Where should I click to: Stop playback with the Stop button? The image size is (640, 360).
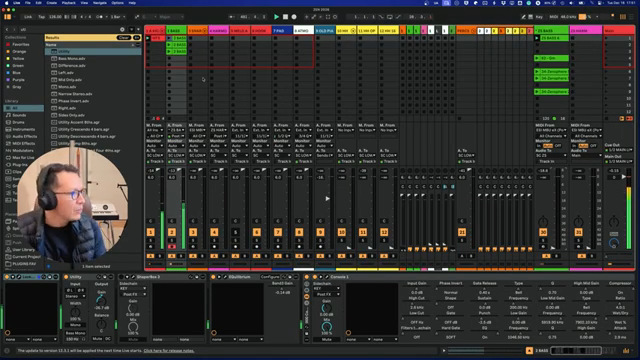[285, 17]
